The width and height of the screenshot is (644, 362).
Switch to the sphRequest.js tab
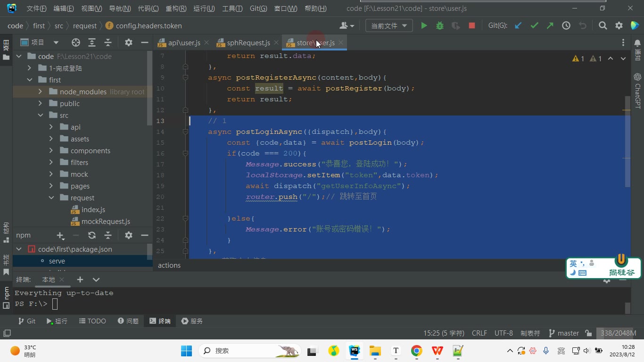click(x=248, y=43)
